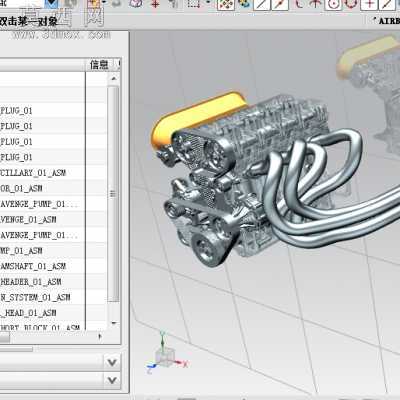Open the dropdown arrow next to the dashed rectangle selection icon
Viewport: 400px width, 400px height.
208,3
